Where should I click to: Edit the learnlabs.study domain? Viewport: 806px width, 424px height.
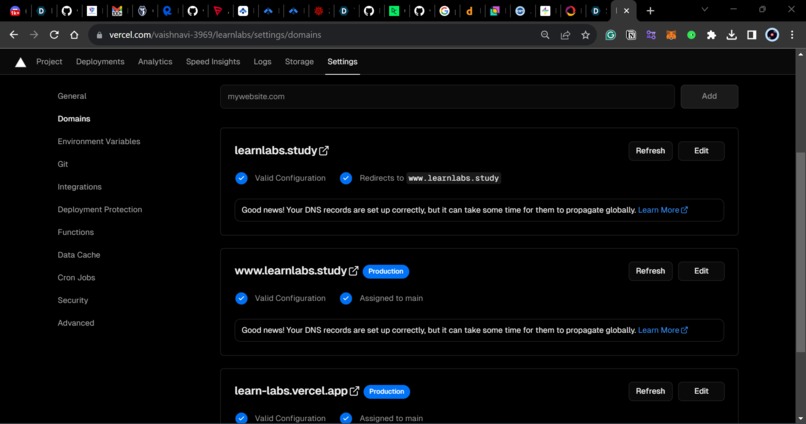point(701,151)
